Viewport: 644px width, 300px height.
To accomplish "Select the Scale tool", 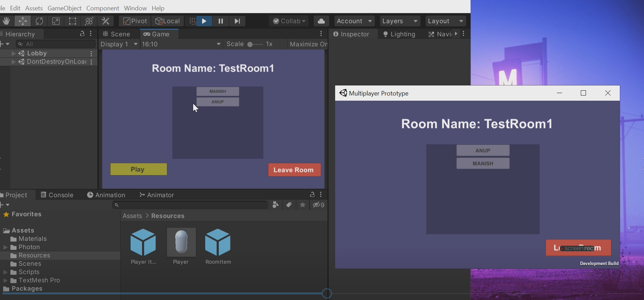I will pyautogui.click(x=56, y=21).
